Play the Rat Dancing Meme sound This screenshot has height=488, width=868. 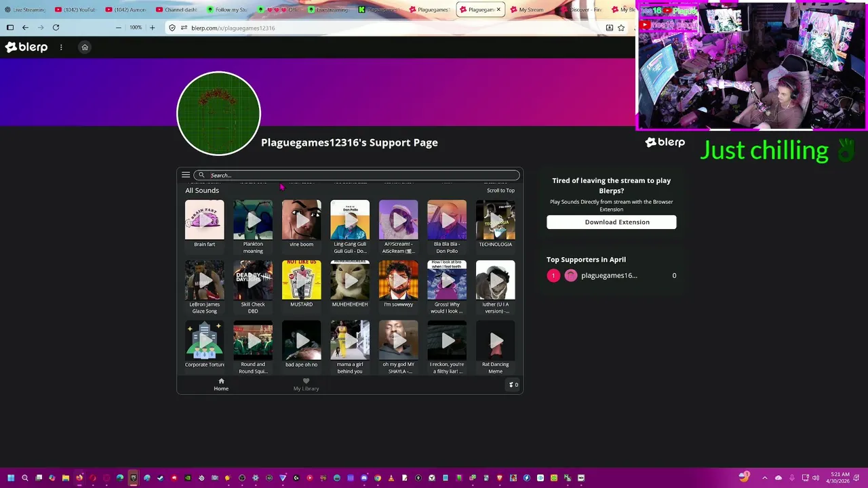click(495, 340)
